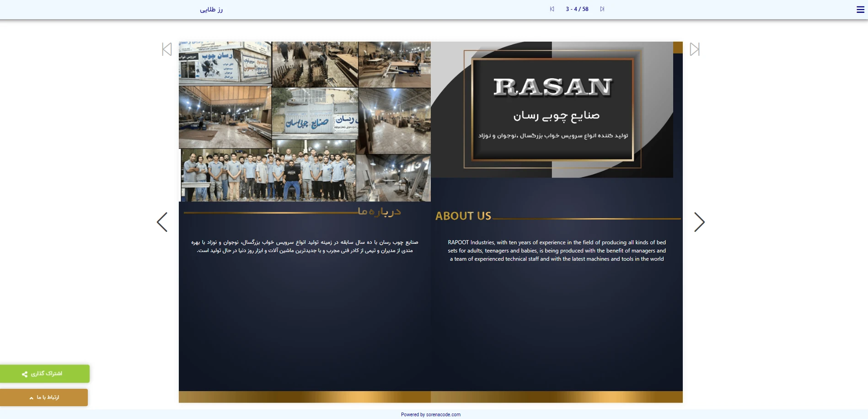Viewport: 868px width, 419px height.
Task: Click the ABOUT US heading
Action: click(463, 216)
